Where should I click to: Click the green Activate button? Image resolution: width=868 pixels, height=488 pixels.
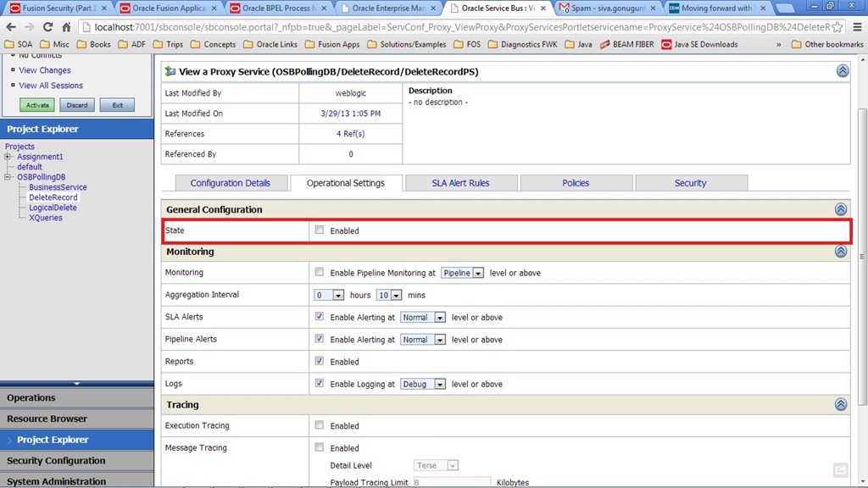[x=37, y=105]
